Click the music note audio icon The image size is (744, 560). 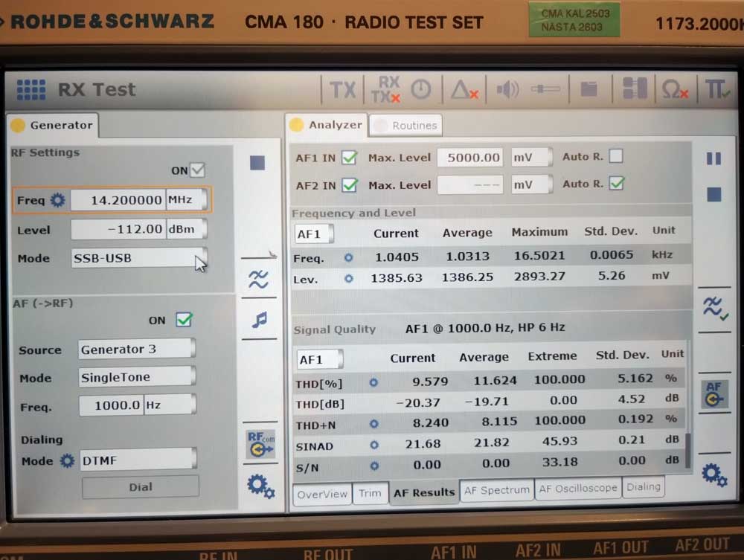[x=259, y=320]
